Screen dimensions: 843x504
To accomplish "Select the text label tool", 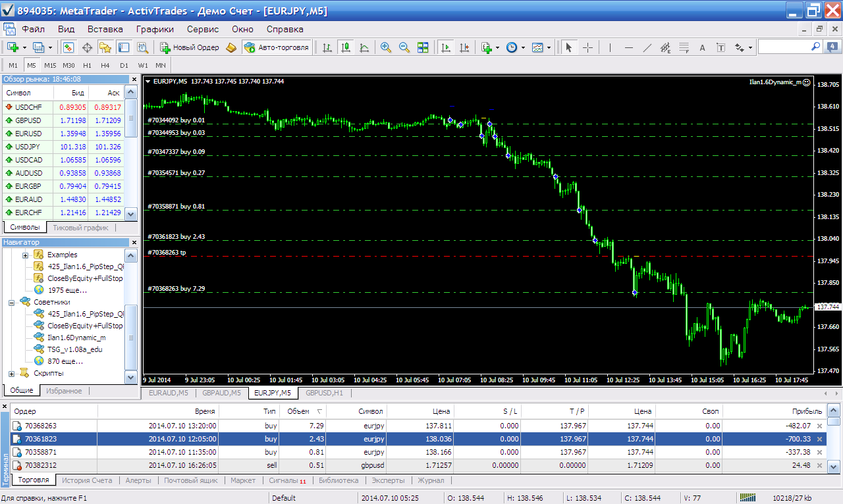I will [x=721, y=47].
